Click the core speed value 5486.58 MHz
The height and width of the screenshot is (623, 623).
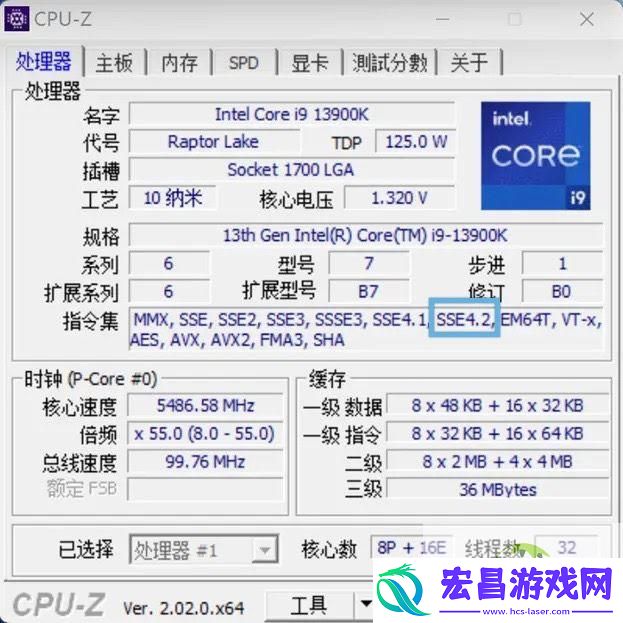tap(205, 405)
